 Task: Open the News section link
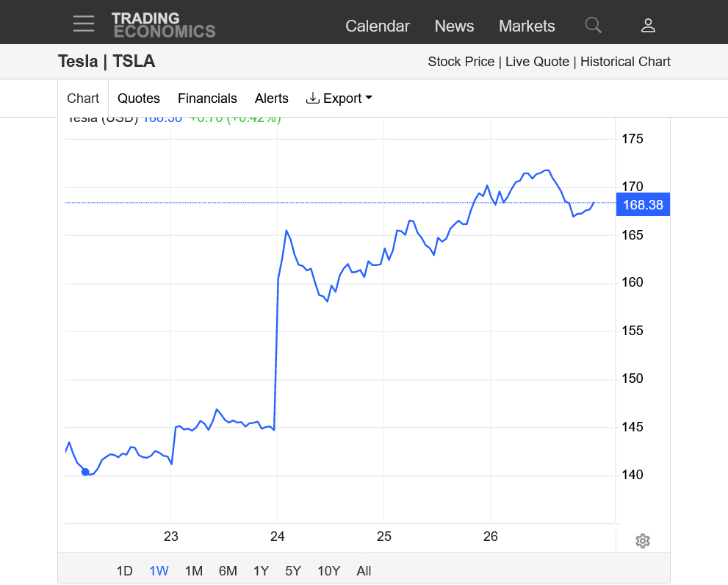click(x=454, y=26)
